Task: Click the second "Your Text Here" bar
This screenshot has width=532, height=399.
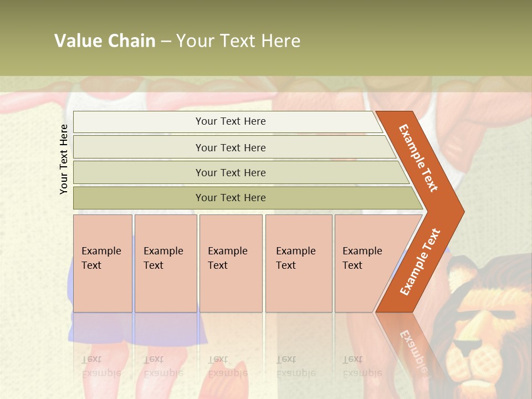Action: 230,147
